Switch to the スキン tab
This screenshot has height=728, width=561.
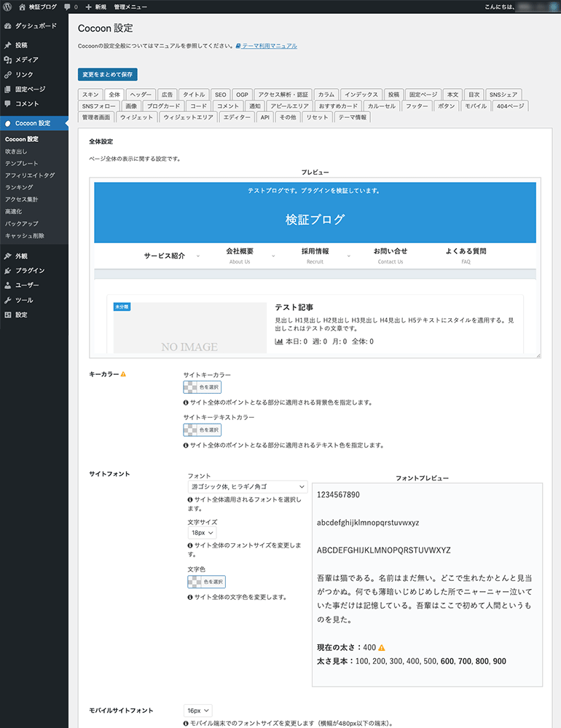point(90,94)
